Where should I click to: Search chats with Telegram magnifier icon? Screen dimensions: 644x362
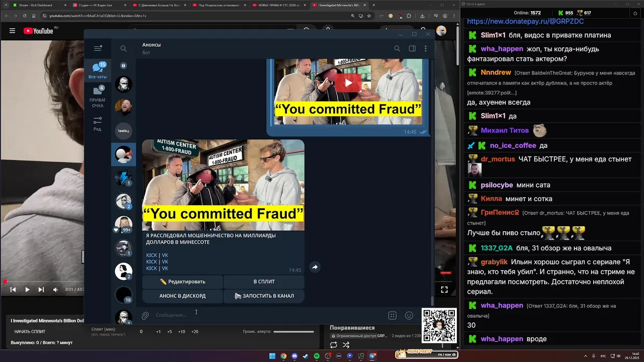(x=123, y=49)
